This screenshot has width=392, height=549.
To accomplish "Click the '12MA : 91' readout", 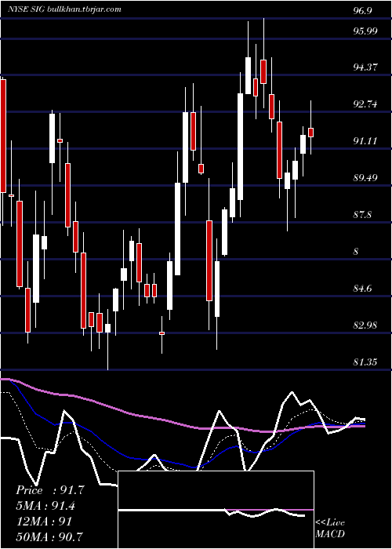I will click(x=44, y=521).
